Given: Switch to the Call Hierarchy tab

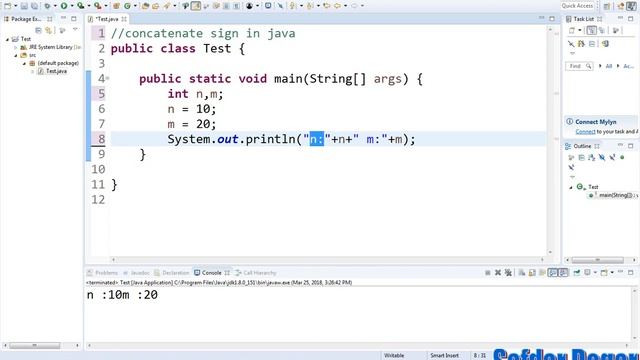Looking at the screenshot, I should pyautogui.click(x=256, y=273).
